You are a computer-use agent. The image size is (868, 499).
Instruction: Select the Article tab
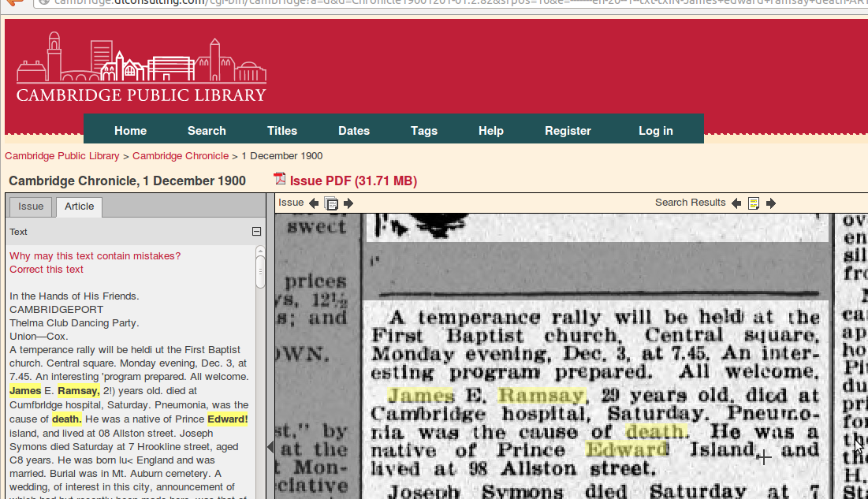point(79,207)
